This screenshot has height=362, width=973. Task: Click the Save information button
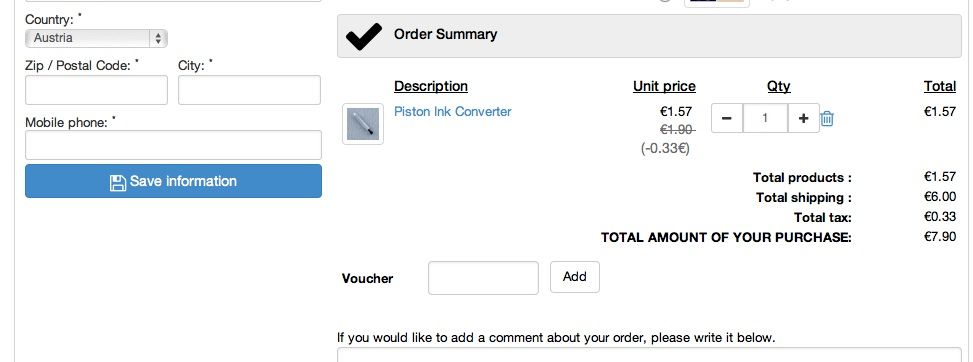pyautogui.click(x=173, y=181)
